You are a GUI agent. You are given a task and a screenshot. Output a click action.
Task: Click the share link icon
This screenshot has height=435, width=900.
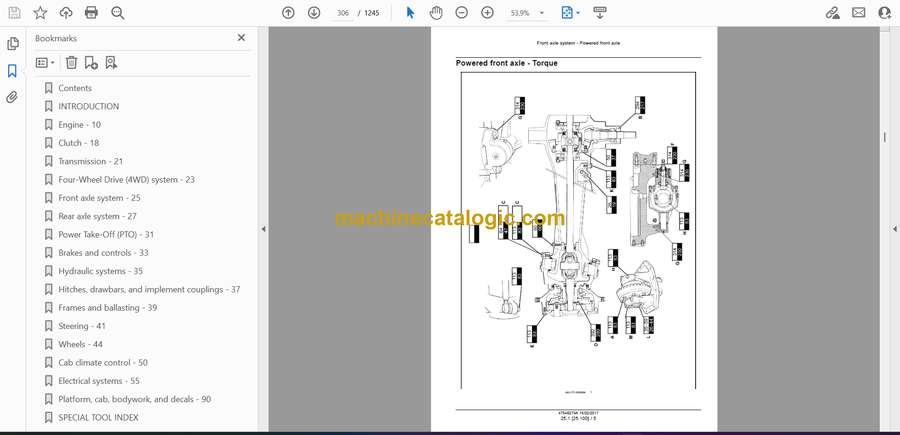click(833, 13)
